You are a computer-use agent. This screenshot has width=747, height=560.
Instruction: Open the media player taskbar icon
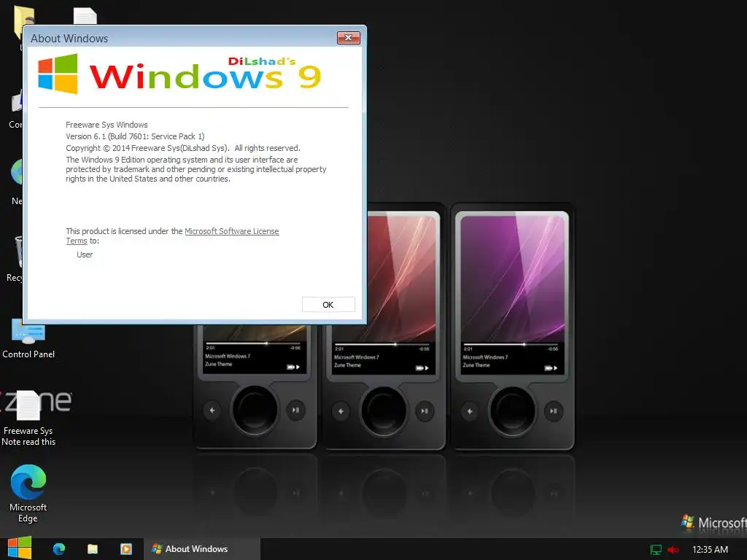pos(125,549)
